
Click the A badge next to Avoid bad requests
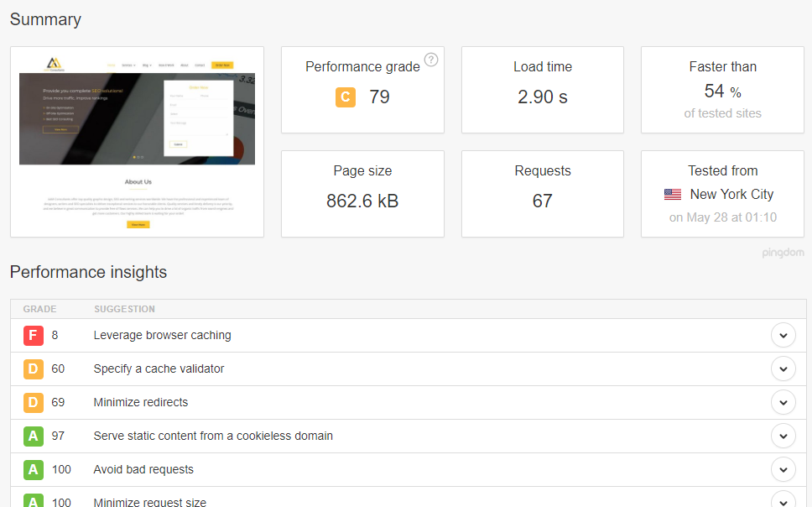[x=33, y=469]
